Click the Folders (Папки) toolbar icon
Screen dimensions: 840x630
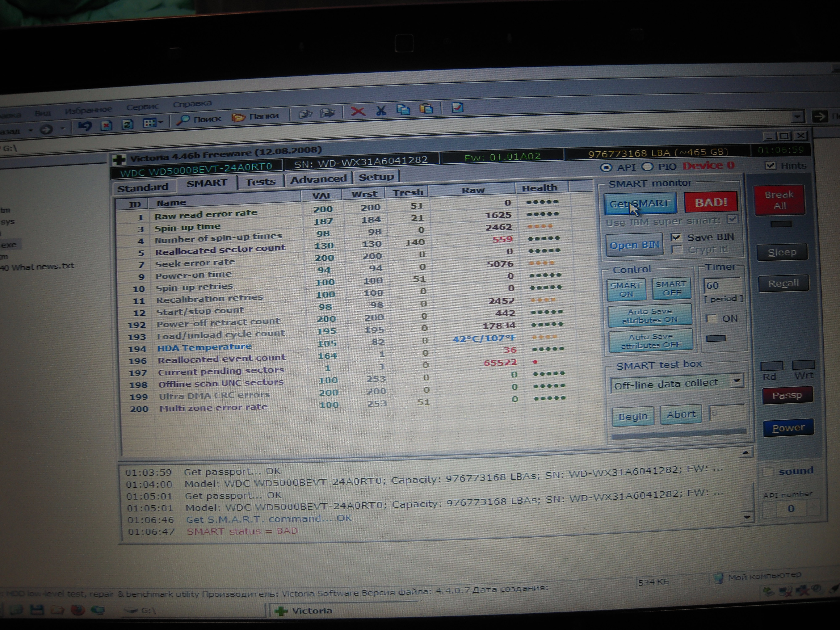pos(239,117)
